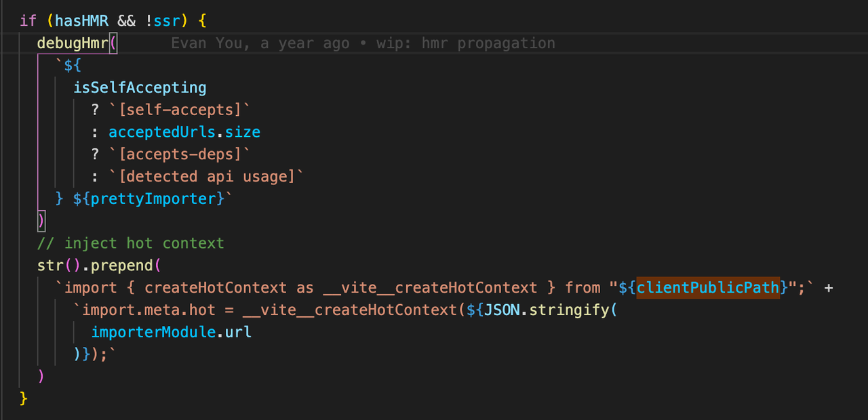Place cursor on the debugHmr function call

tap(73, 43)
